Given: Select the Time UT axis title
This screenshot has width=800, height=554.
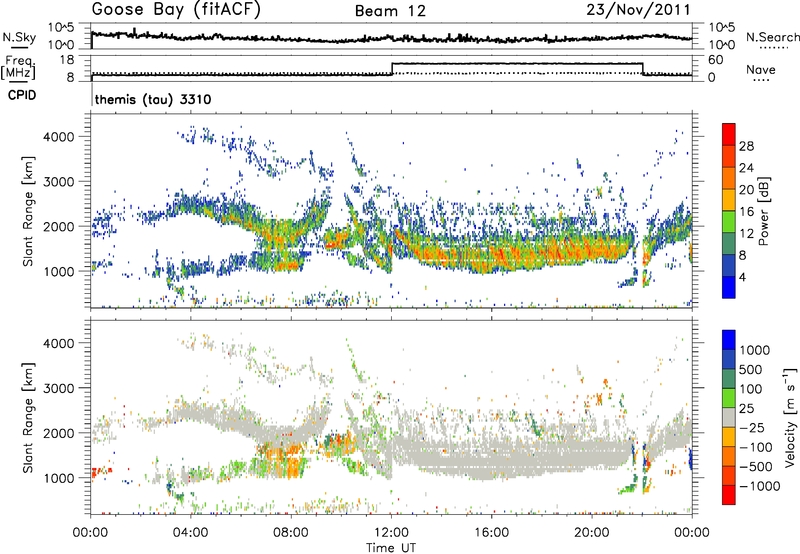Looking at the screenshot, I should pyautogui.click(x=391, y=548).
